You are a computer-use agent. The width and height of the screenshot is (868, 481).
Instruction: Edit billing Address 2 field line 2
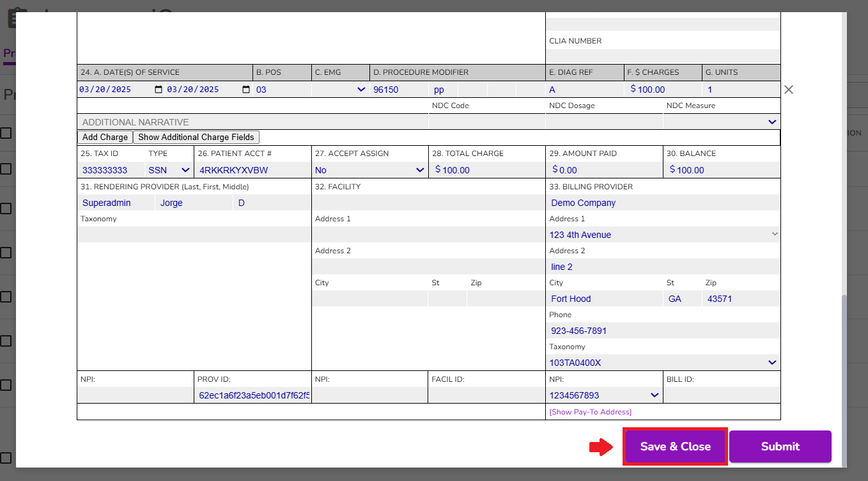click(x=663, y=266)
